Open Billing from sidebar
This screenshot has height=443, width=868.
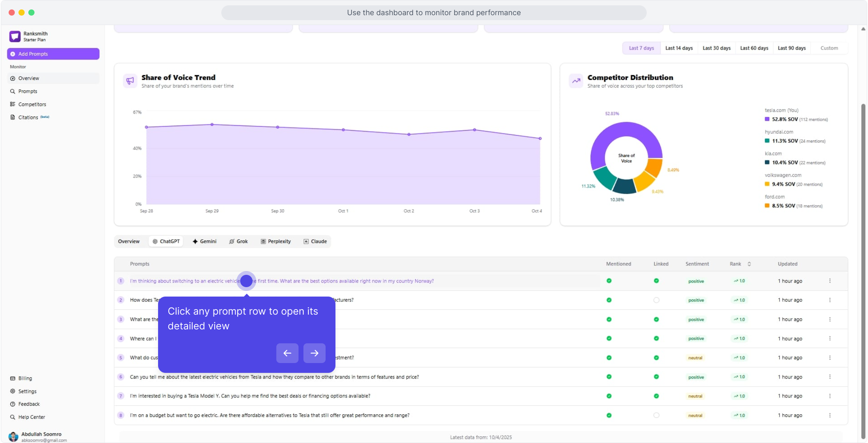[25, 378]
